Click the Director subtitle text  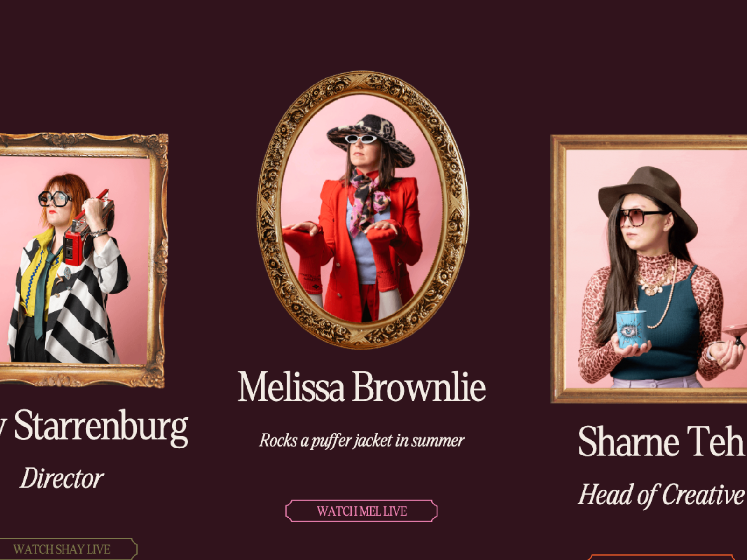pyautogui.click(x=62, y=478)
